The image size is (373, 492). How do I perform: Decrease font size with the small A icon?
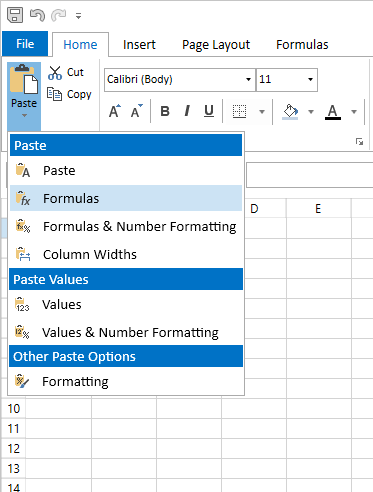coord(136,111)
